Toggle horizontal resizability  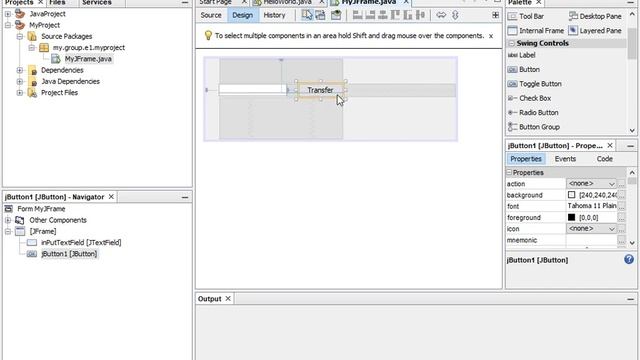pyautogui.click(x=441, y=15)
